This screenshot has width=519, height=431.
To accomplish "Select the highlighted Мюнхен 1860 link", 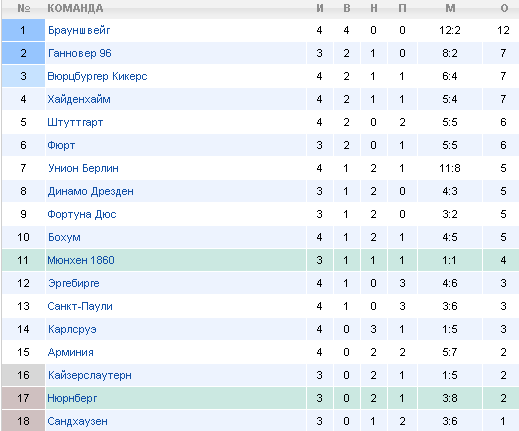I will pos(81,260).
